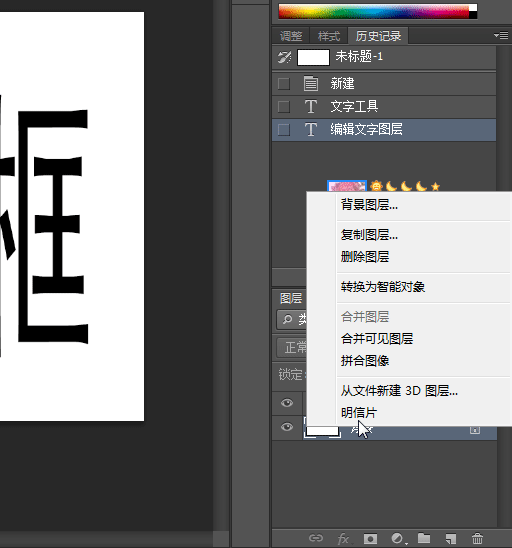This screenshot has width=512, height=548.
Task: Switch to the 样式 tab
Action: [x=329, y=36]
